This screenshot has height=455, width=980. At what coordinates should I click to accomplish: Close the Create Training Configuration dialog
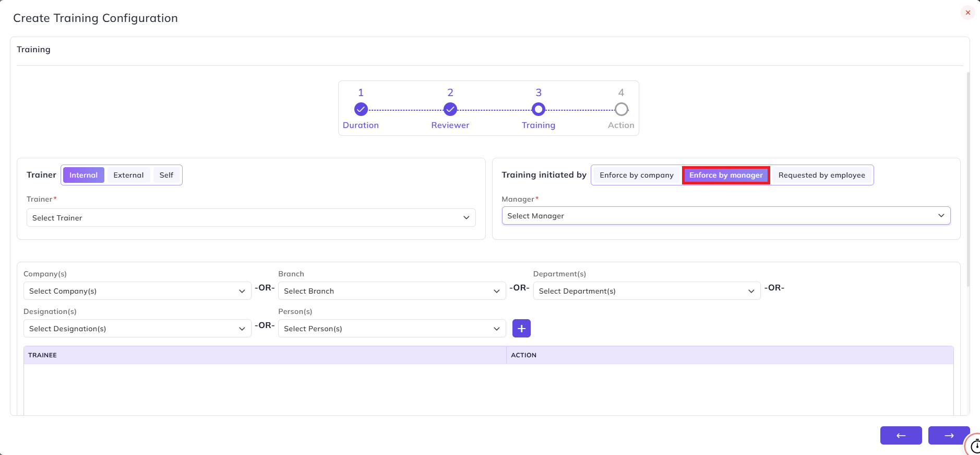tap(967, 13)
